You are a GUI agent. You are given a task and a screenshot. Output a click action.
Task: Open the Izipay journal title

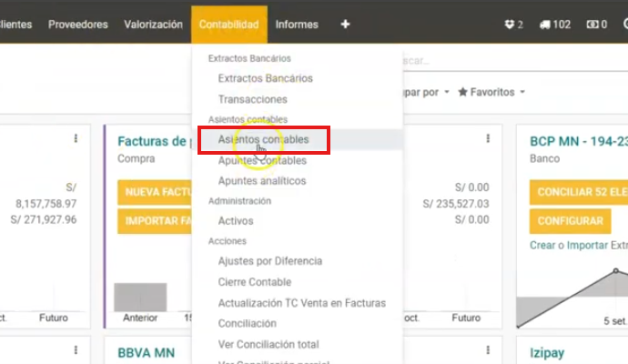tap(547, 353)
